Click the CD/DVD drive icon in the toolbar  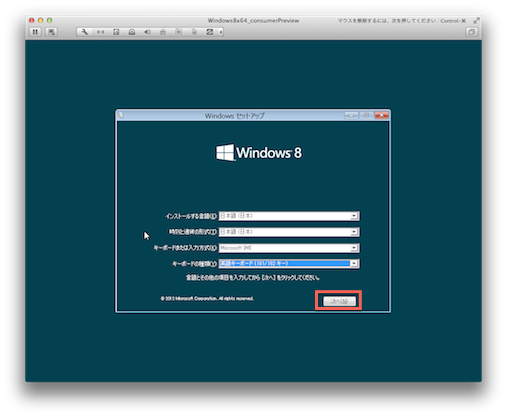132,32
